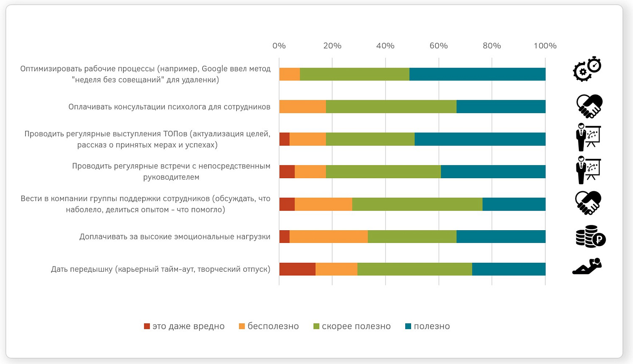The width and height of the screenshot is (633, 364).
Task: Click the reclining person icon
Action: coord(587,266)
